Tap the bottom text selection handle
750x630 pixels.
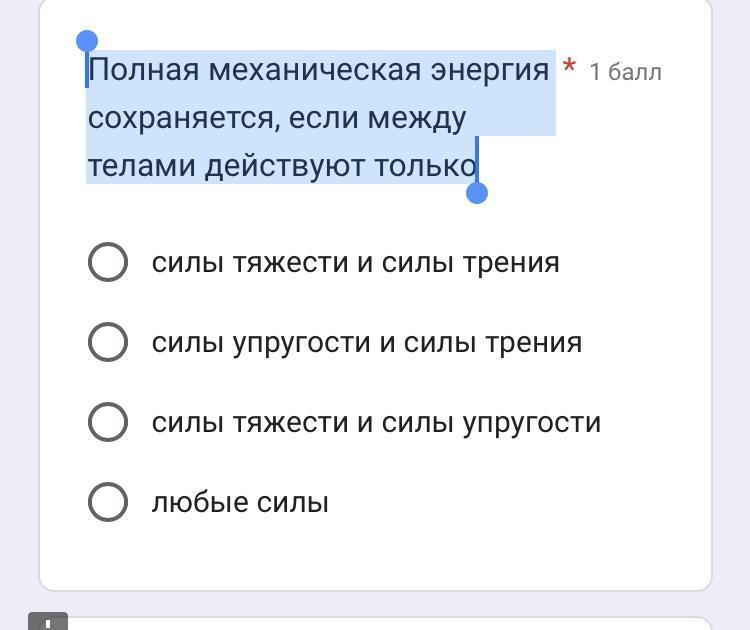pyautogui.click(x=477, y=192)
